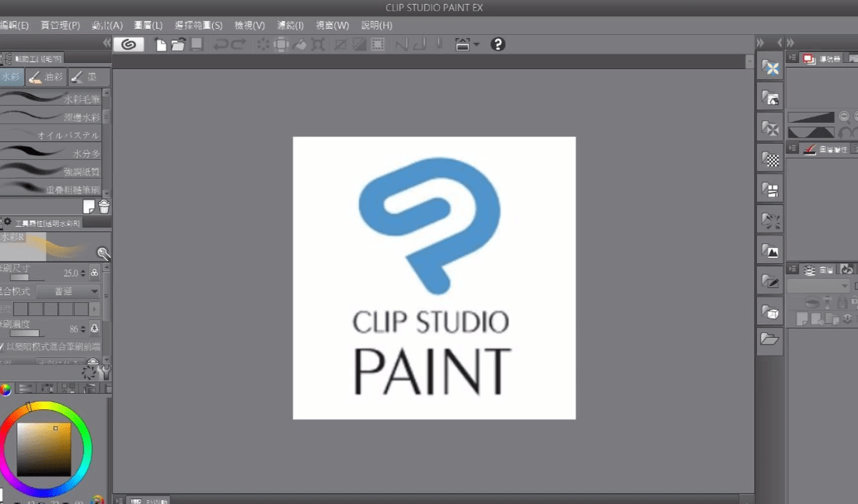Screen dimensions: 858x504
Task: Toggle darken-mode brush tip blending checkbox
Action: (2, 346)
